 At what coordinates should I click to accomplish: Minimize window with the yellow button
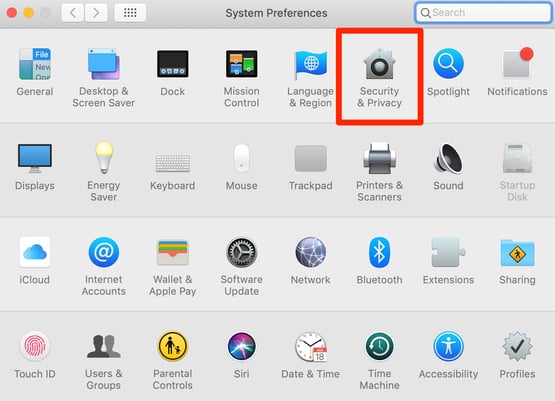point(29,13)
